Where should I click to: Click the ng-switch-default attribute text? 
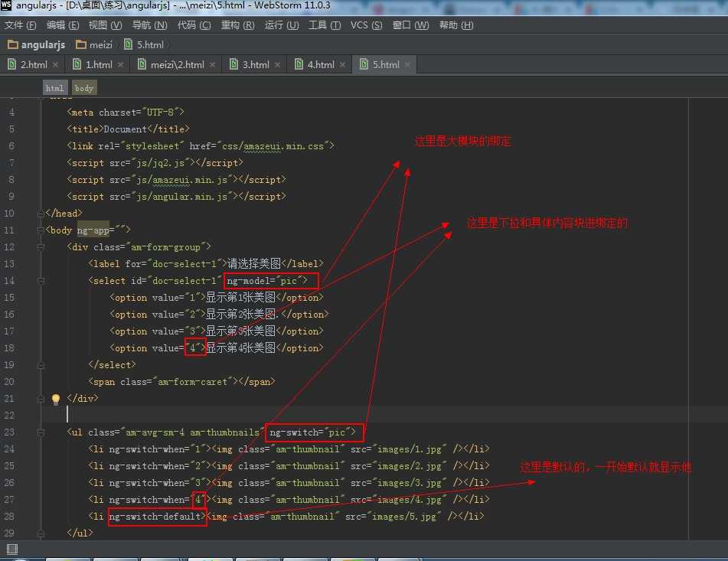155,517
